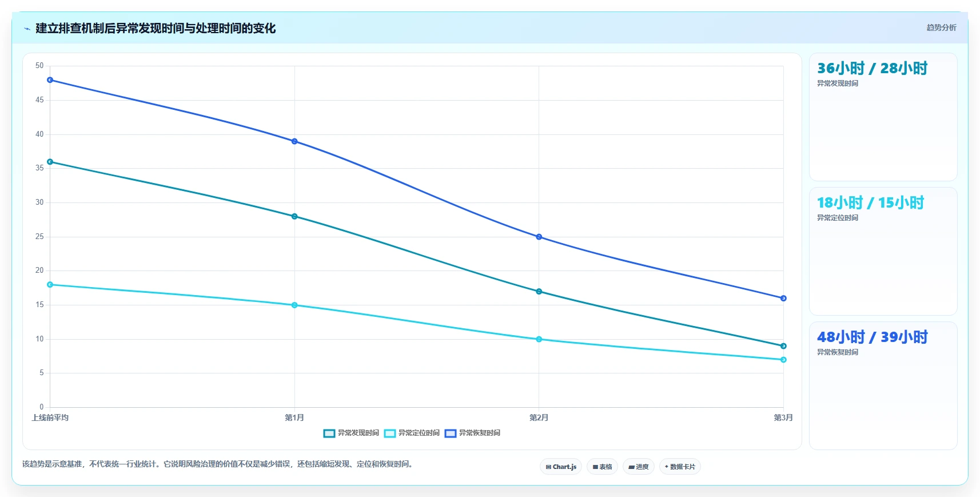
Task: Click the 进度 tag button
Action: point(639,467)
